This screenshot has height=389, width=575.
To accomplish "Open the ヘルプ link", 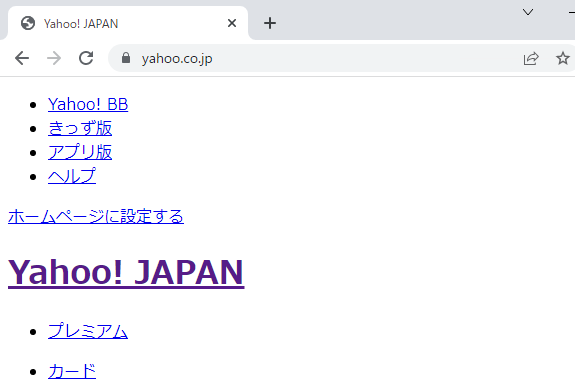I will [x=72, y=176].
